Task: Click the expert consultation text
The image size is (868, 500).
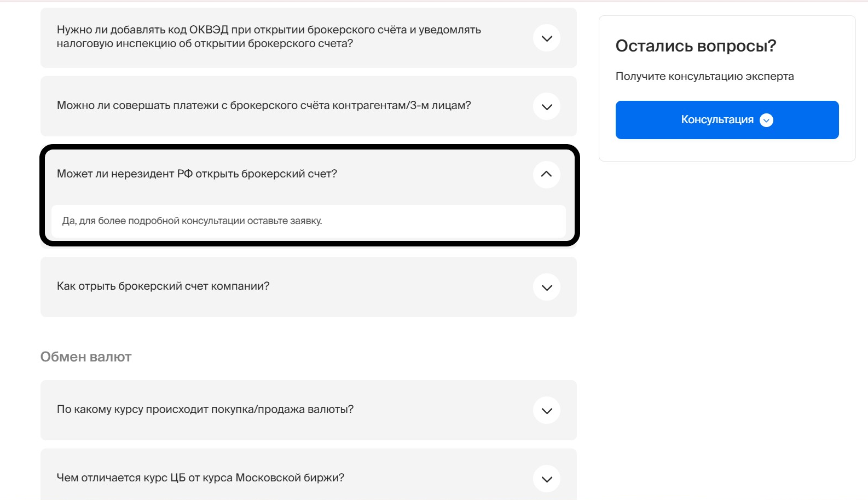Action: [x=705, y=76]
